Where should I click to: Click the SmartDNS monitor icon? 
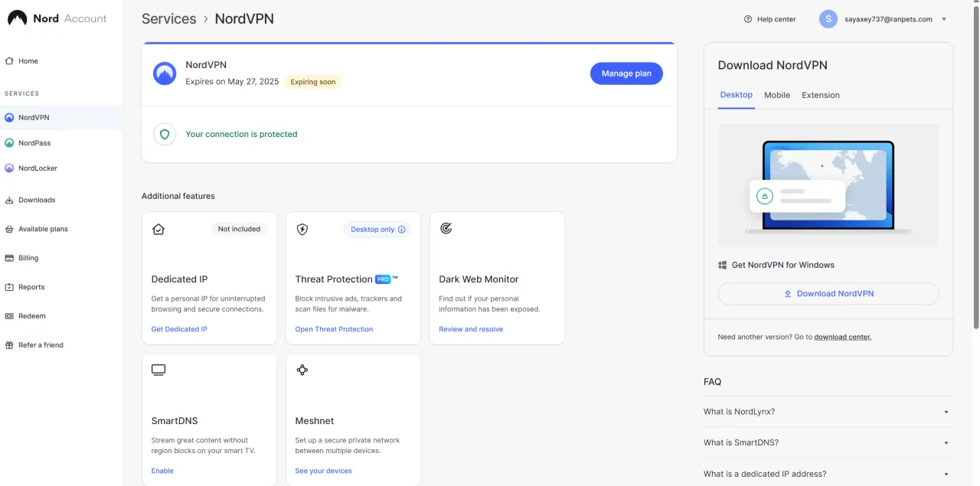158,370
